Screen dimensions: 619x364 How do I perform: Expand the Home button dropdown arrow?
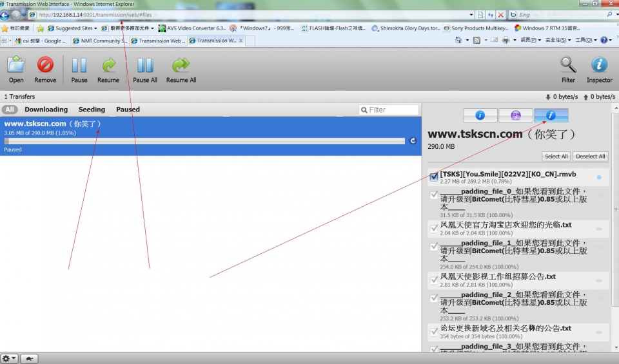[467, 40]
